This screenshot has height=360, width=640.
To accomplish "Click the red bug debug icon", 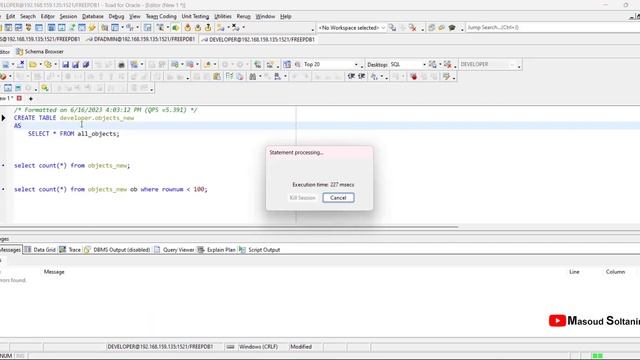I will [413, 76].
